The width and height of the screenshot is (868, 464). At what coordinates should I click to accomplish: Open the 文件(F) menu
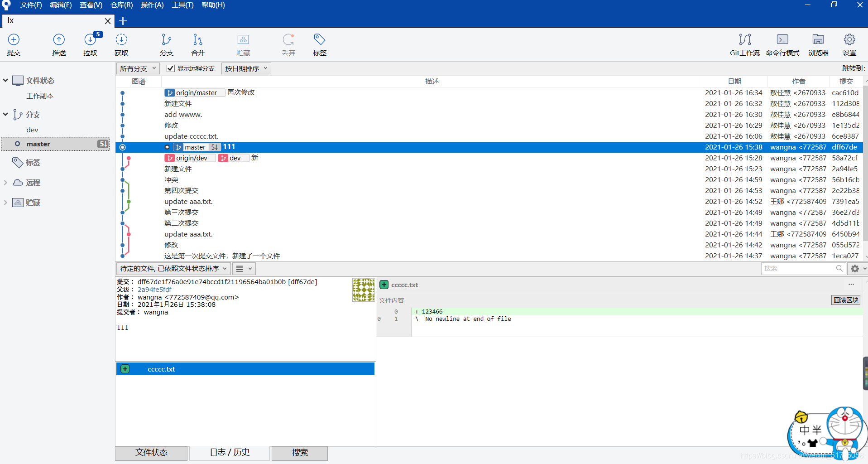(31, 5)
